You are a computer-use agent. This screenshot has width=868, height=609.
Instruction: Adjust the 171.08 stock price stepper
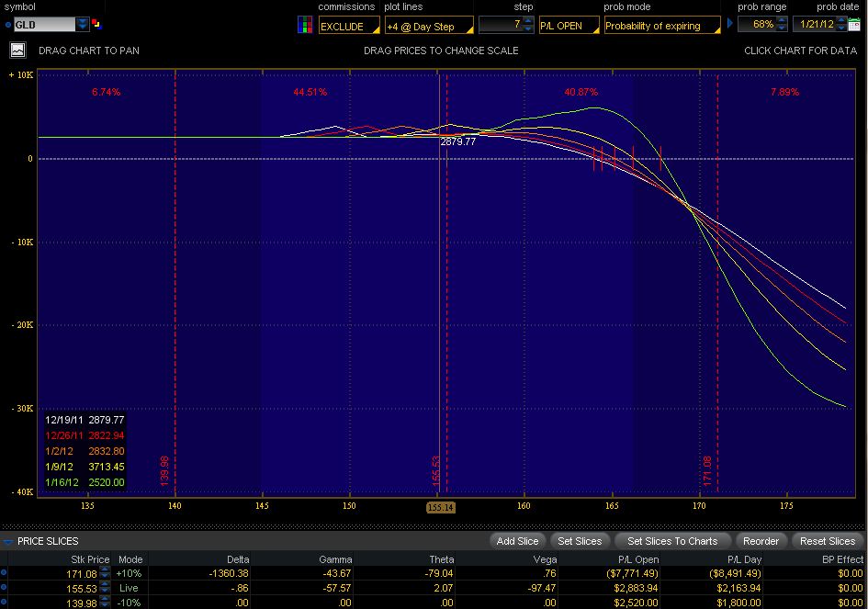[x=105, y=573]
